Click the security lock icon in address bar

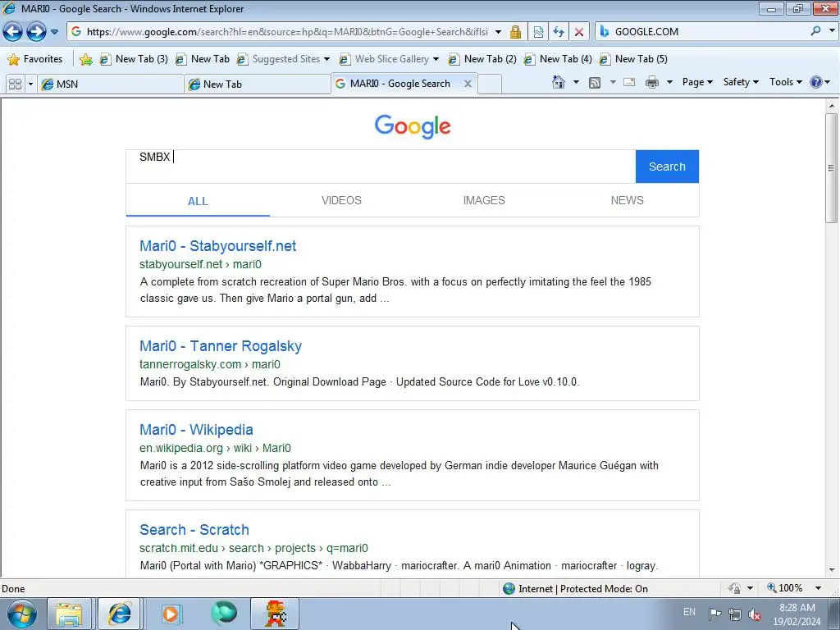(515, 32)
